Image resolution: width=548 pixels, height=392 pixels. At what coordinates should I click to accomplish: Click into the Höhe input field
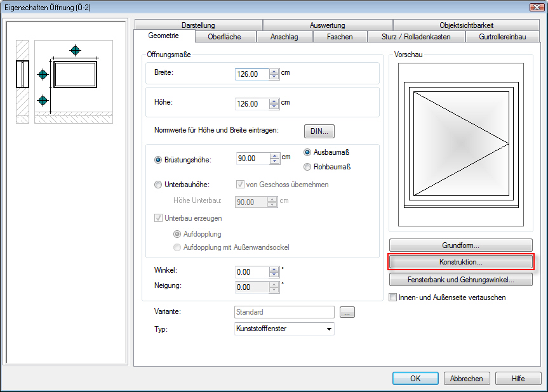click(252, 103)
